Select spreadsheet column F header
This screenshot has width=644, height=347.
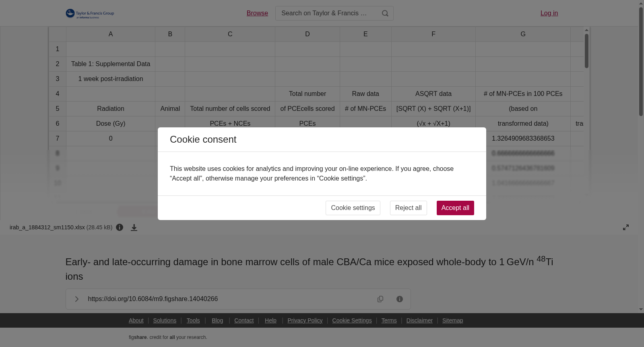click(433, 34)
